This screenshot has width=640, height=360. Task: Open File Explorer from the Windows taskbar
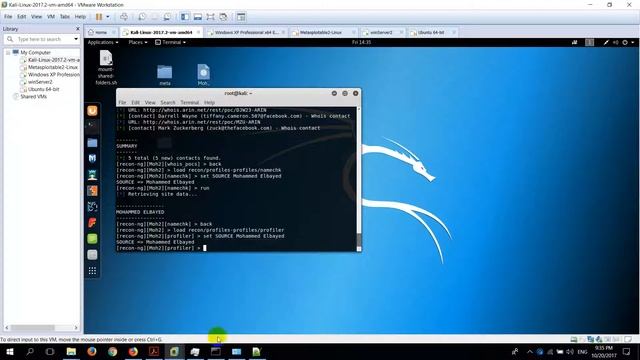[x=71, y=351]
